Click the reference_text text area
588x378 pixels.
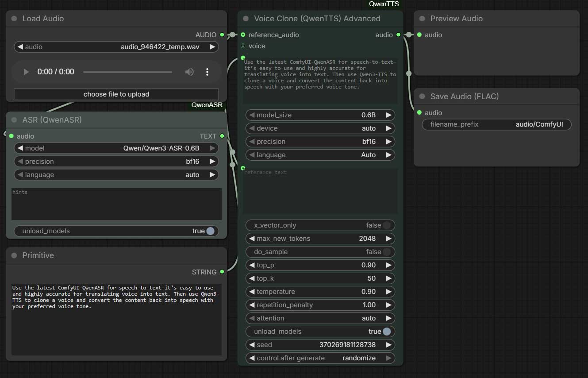(x=320, y=191)
